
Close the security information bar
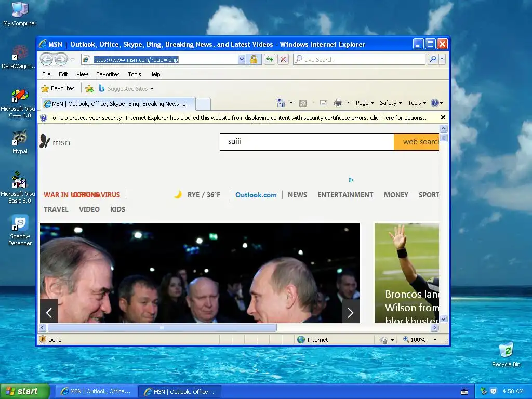tap(443, 117)
